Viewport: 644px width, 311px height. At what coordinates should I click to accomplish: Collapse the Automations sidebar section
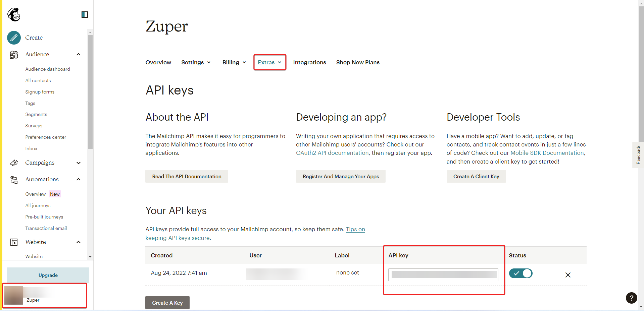tap(79, 180)
